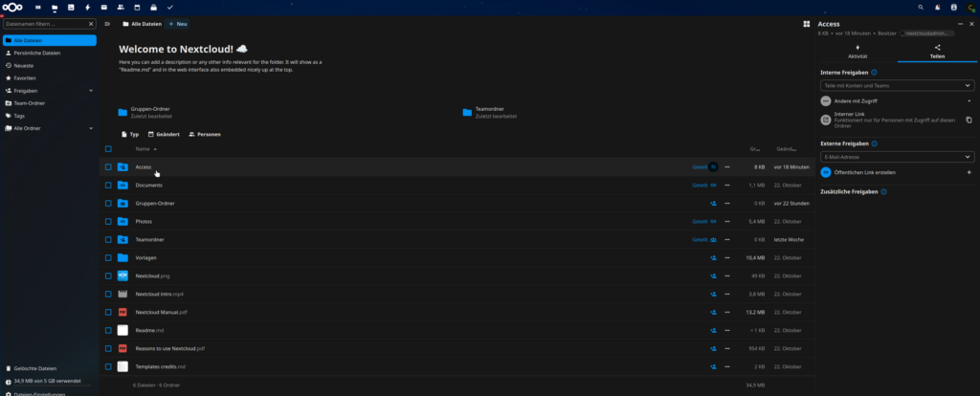
Task: Open the Geändert filter button
Action: [x=162, y=134]
